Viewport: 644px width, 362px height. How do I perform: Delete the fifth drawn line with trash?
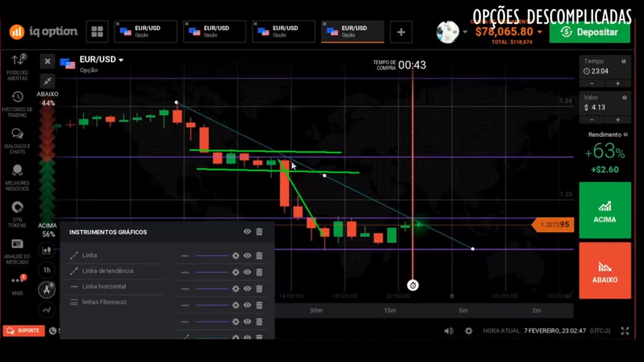[x=259, y=322]
